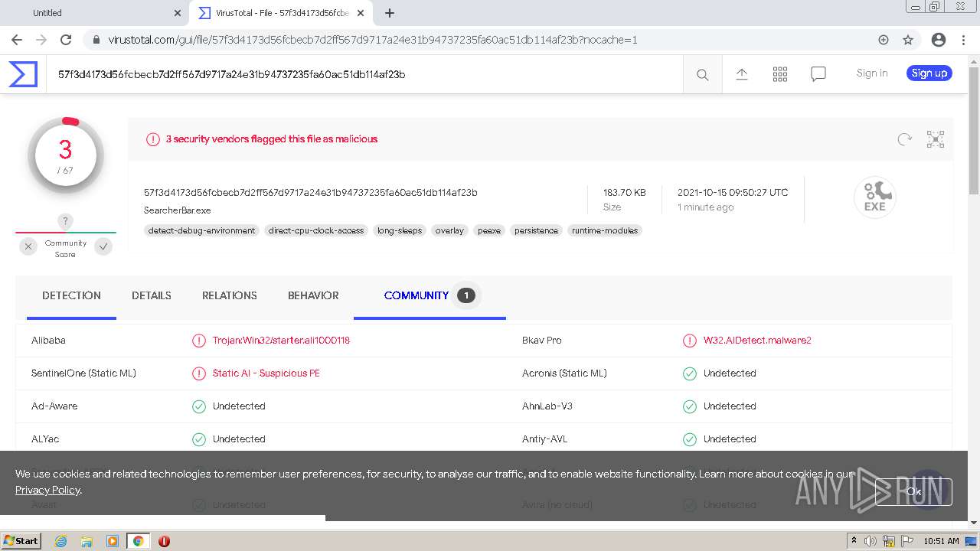
Task: Click the Sign up button
Action: tap(929, 73)
